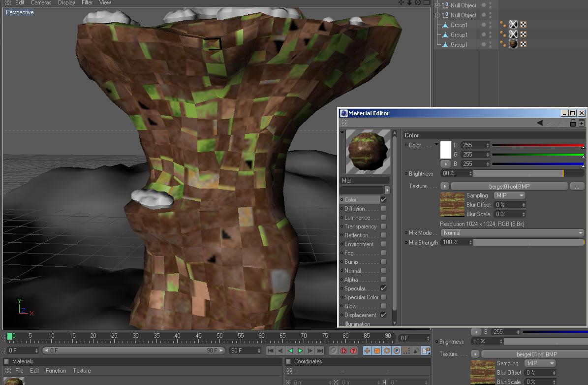Open the Materials panel Texture menu
Viewport: 588px width, 385px height.
[82, 371]
